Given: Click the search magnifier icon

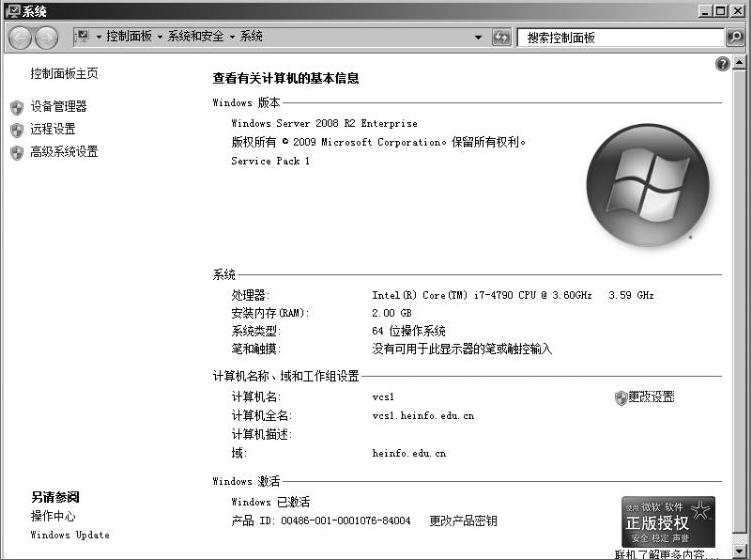Looking at the screenshot, I should (735, 37).
